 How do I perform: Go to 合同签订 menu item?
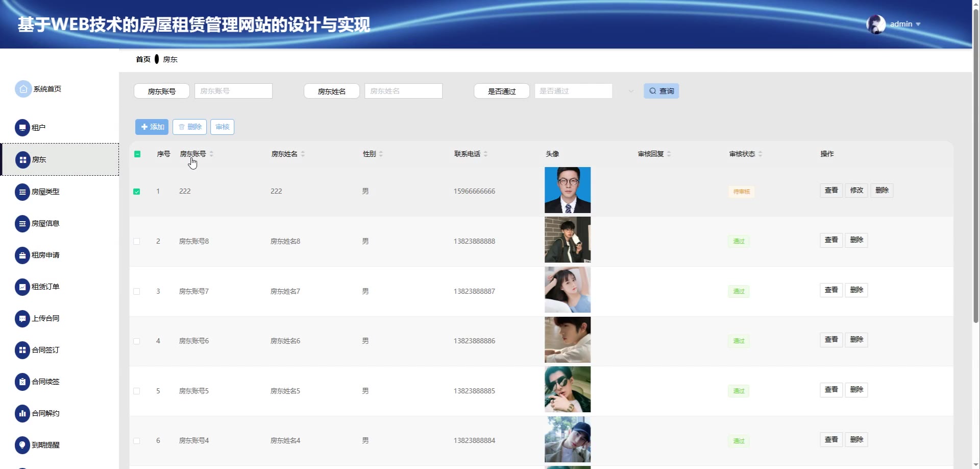point(45,350)
